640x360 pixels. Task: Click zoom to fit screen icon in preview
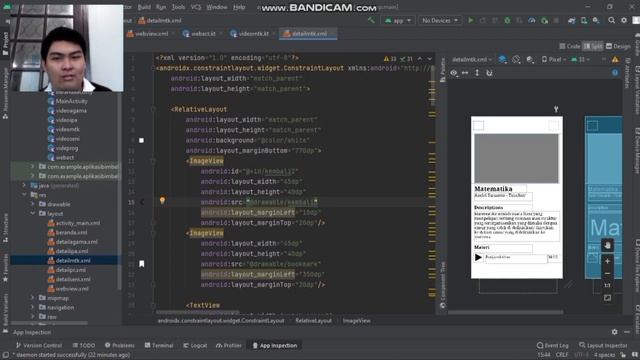[607, 298]
